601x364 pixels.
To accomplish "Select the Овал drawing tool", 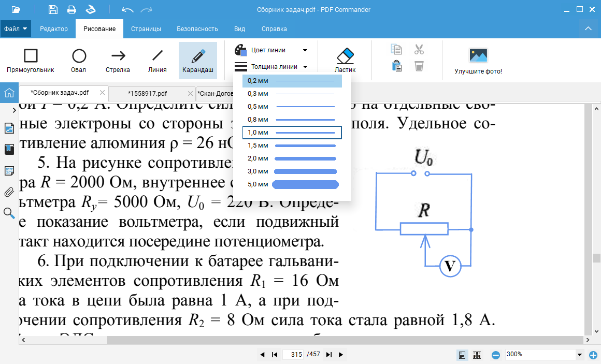I will pos(79,61).
